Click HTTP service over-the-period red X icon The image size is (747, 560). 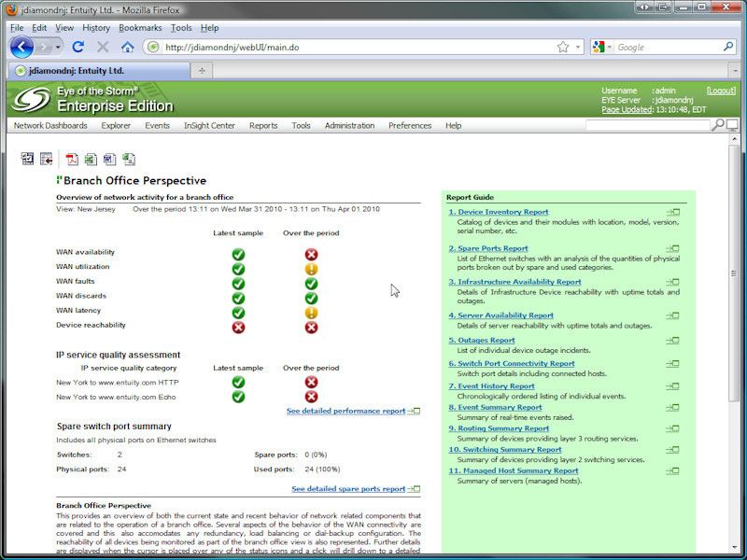click(311, 382)
